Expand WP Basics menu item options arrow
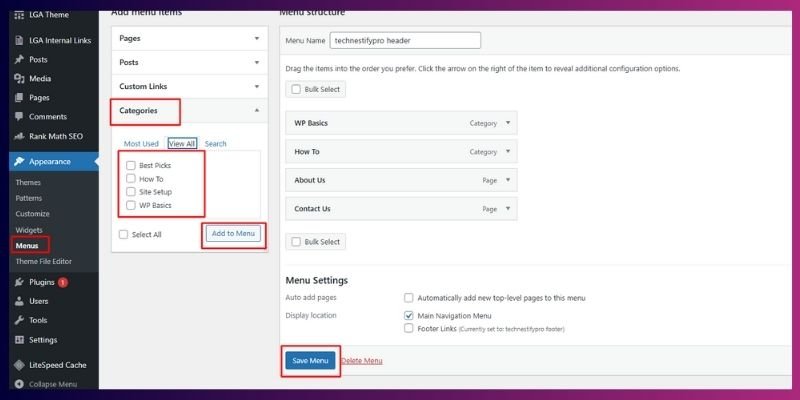Screen dimensions: 800x400 point(508,123)
